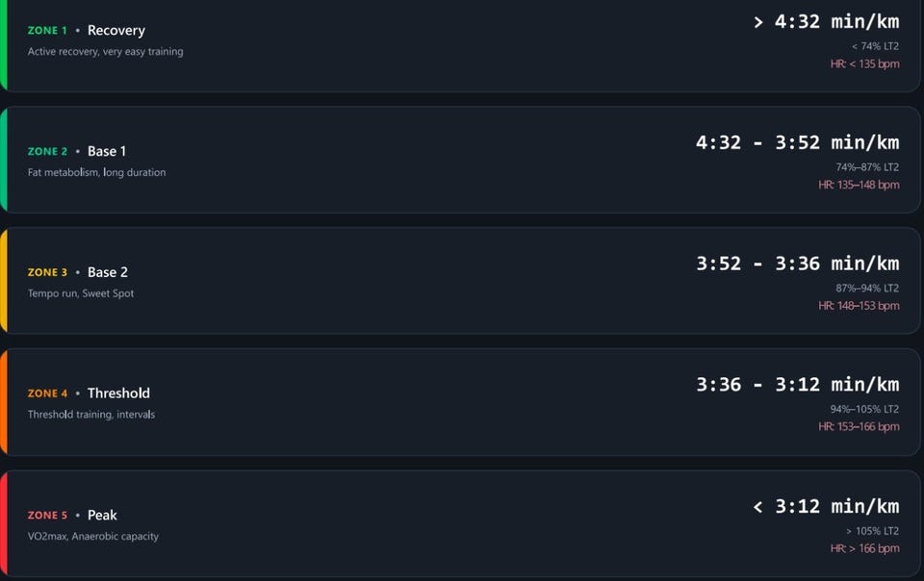Click HR 153–166 bpm value
The image size is (924, 581).
pyautogui.click(x=859, y=426)
